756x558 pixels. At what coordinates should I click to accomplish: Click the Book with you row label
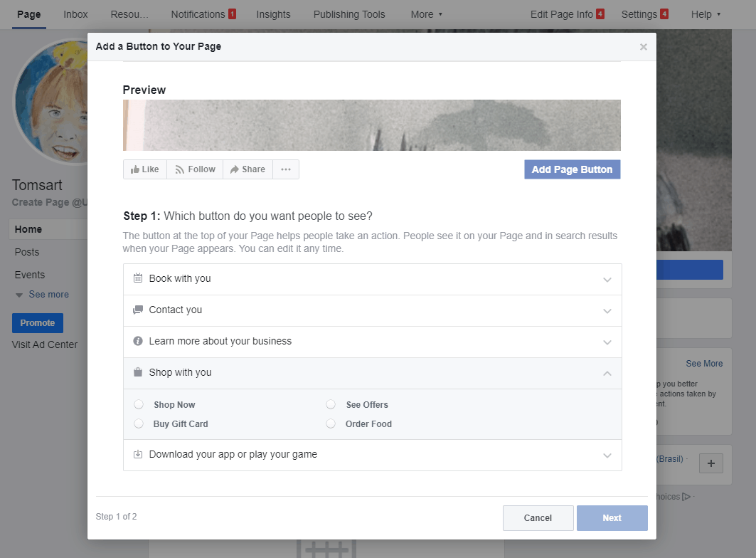click(180, 278)
